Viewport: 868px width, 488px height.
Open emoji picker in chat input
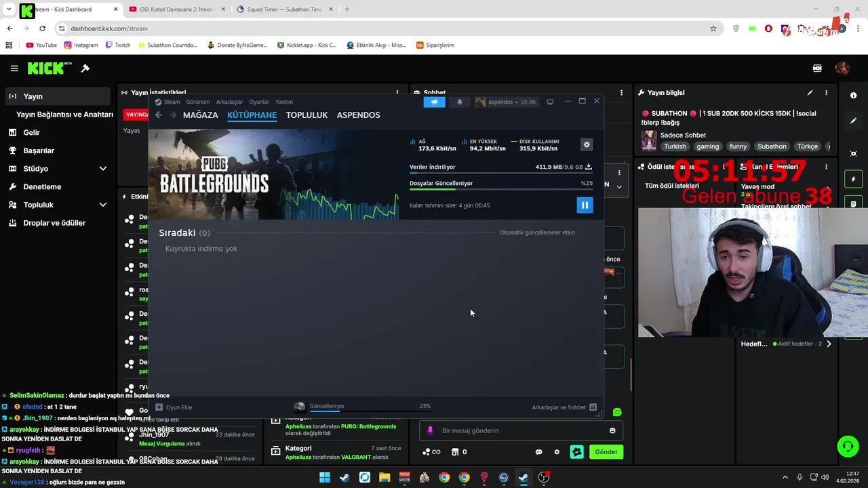(612, 430)
